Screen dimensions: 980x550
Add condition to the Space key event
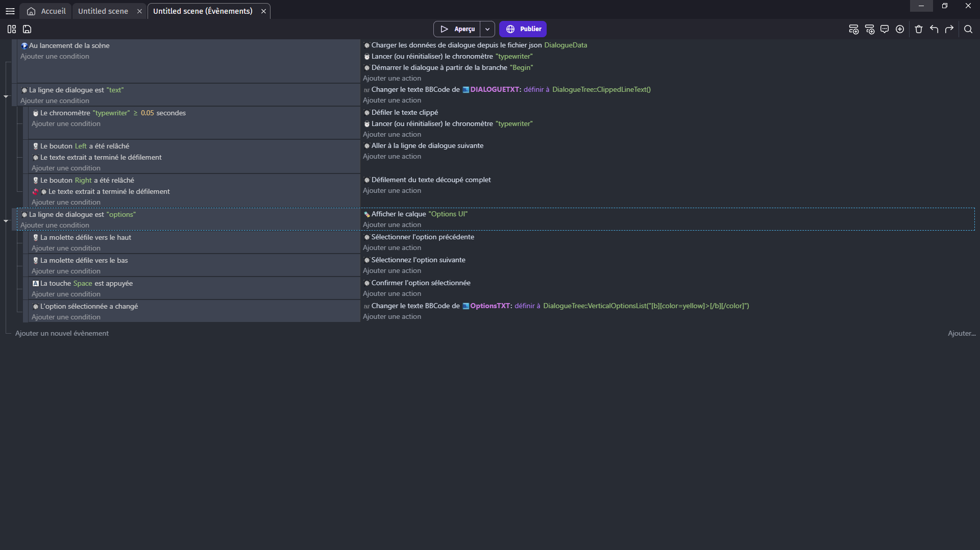[66, 294]
